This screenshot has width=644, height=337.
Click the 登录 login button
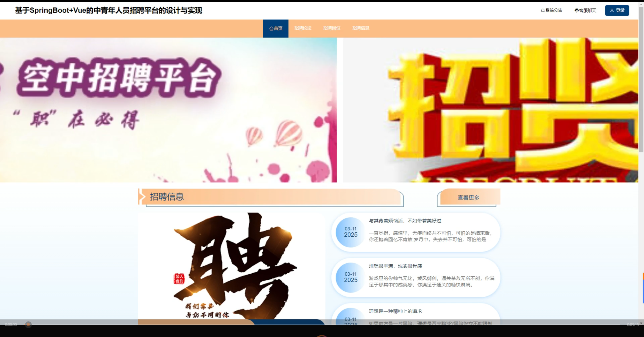click(617, 11)
